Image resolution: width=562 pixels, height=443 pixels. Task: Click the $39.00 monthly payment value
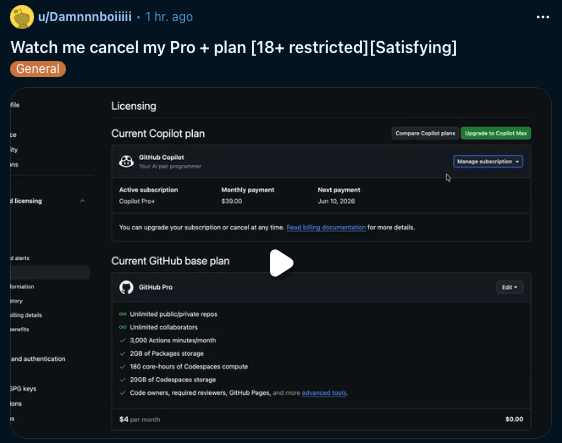pos(232,201)
